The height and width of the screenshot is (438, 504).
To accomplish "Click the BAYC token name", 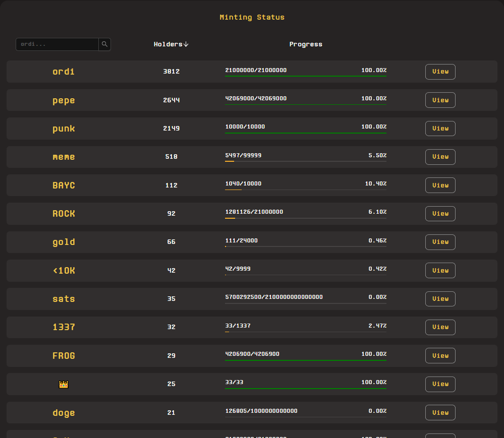I will 64,185.
